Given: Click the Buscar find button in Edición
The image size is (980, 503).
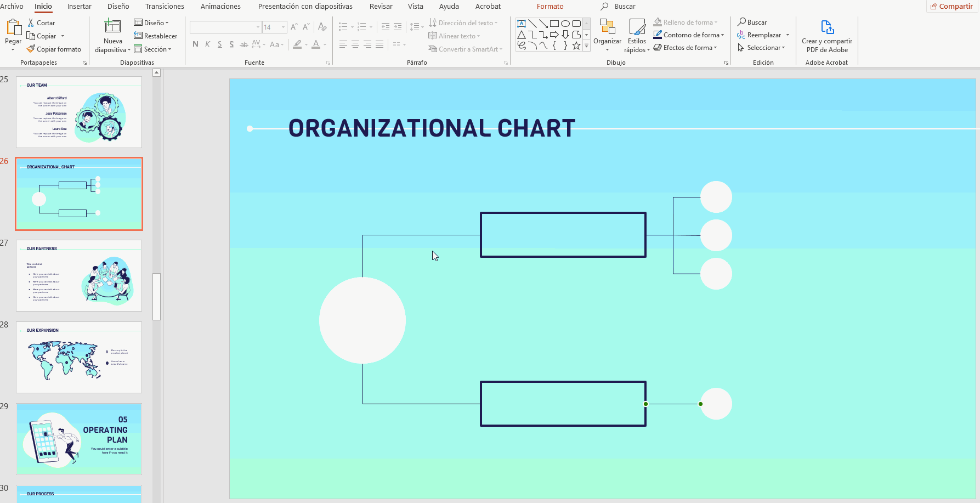Looking at the screenshot, I should point(752,22).
